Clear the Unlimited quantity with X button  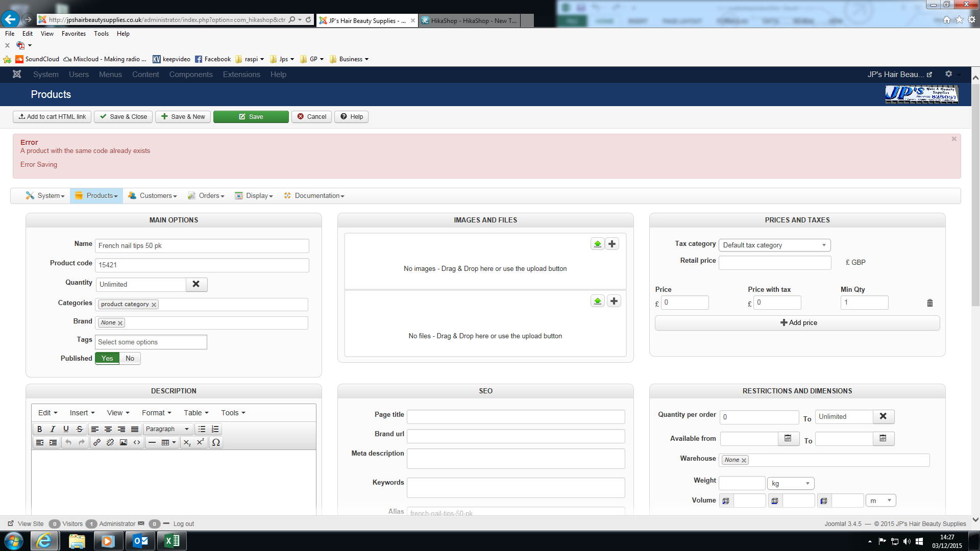click(x=196, y=284)
